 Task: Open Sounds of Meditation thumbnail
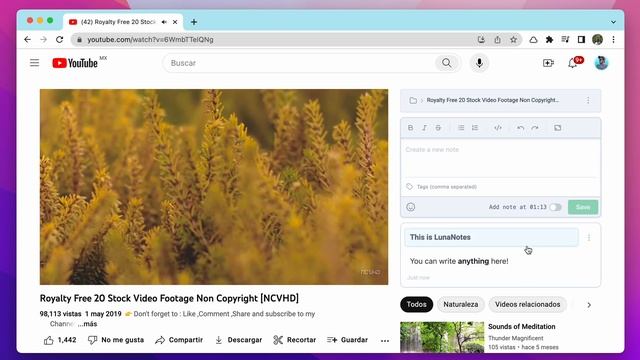click(442, 337)
